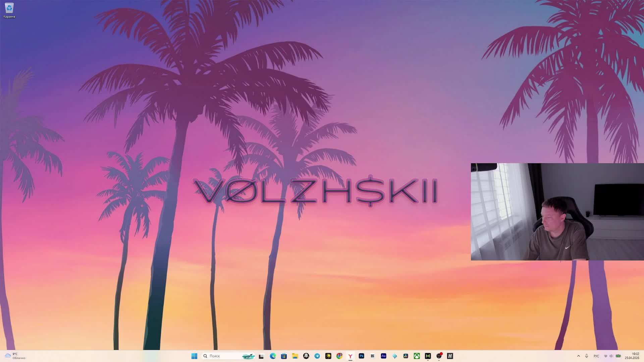Open the Windows Start menu
Viewport: 644px width, 362px height.
[x=194, y=356]
